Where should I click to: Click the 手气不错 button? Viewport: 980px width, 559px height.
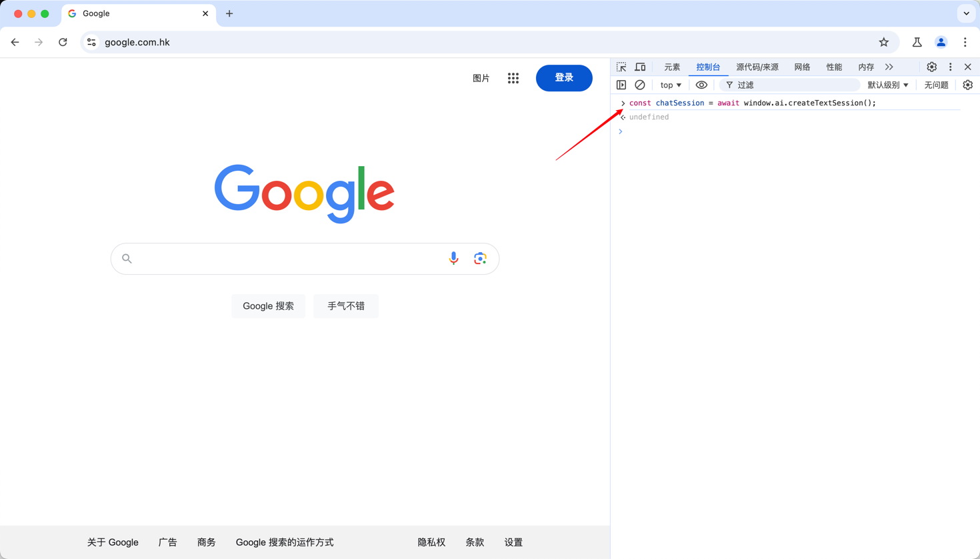pyautogui.click(x=346, y=306)
